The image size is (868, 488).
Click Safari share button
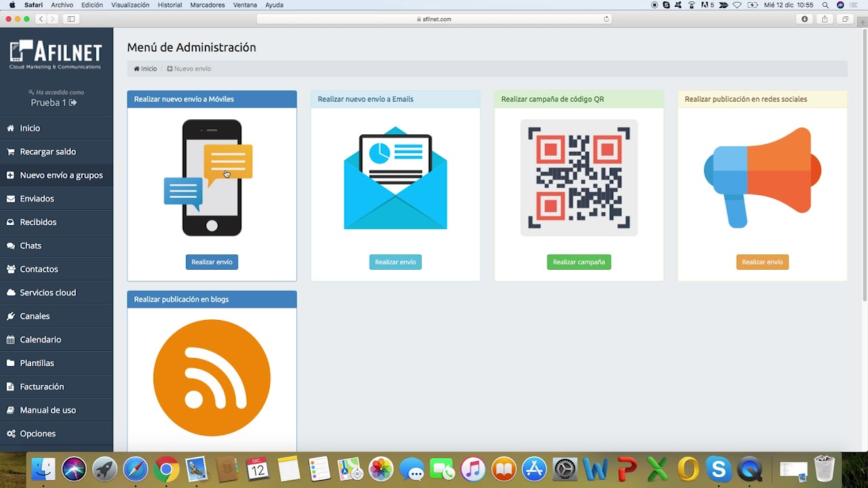pos(825,19)
